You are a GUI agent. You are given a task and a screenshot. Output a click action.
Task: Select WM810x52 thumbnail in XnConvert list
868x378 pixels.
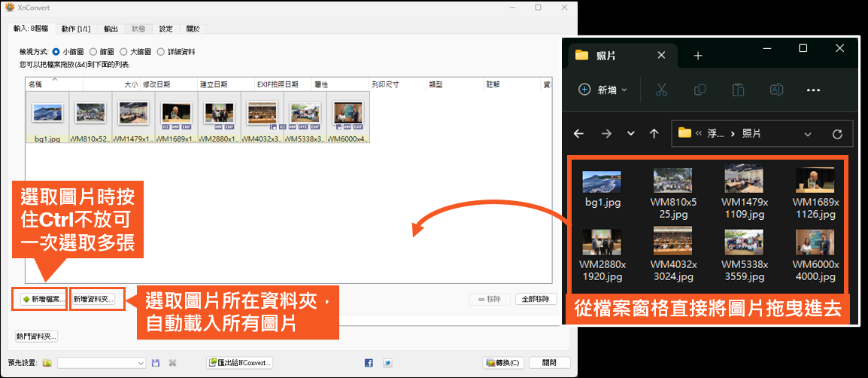[91, 117]
